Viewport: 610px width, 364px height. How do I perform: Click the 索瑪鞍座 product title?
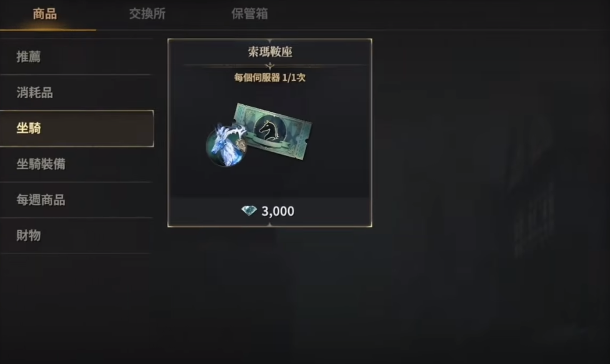[270, 52]
